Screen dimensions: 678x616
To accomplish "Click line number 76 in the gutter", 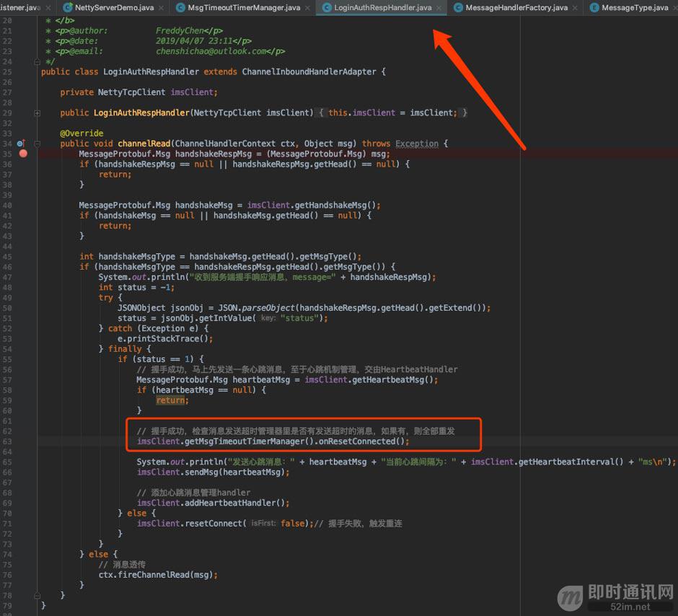I will [7, 575].
